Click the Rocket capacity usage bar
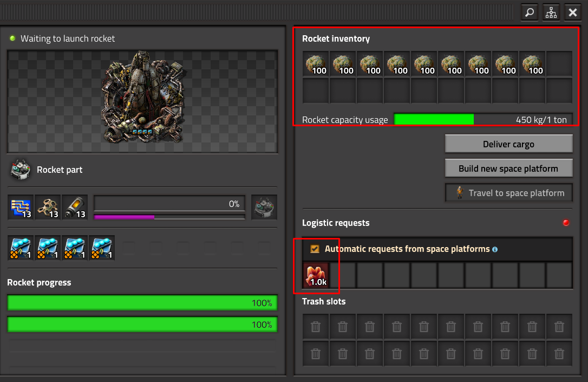588x382 pixels. point(483,119)
